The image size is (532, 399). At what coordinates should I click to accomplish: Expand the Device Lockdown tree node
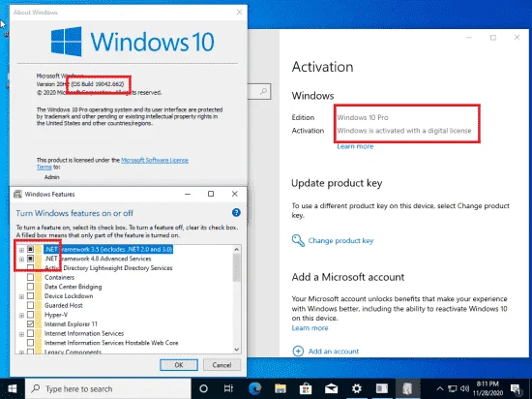(x=21, y=296)
